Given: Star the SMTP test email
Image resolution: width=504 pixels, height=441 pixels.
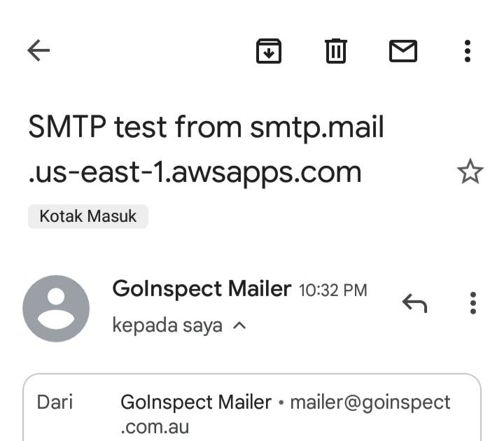Looking at the screenshot, I should [470, 171].
